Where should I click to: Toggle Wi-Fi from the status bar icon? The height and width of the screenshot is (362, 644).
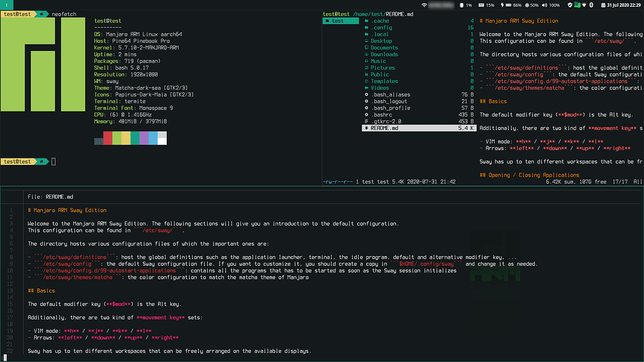(x=584, y=4)
